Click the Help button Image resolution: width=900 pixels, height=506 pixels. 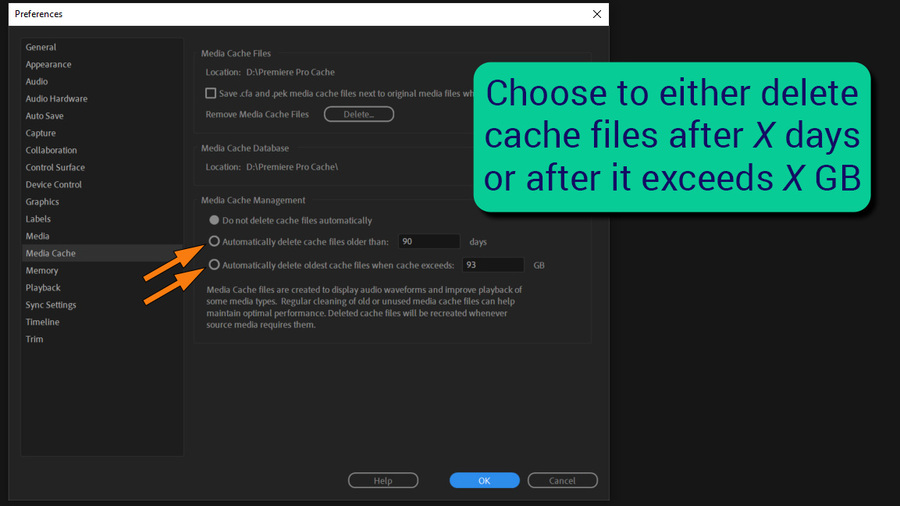tap(383, 481)
